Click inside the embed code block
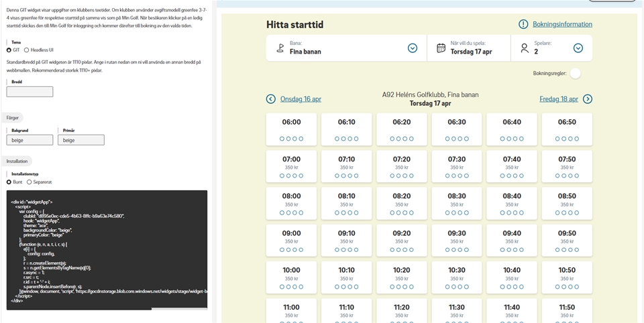This screenshot has width=644, height=323. 107,249
